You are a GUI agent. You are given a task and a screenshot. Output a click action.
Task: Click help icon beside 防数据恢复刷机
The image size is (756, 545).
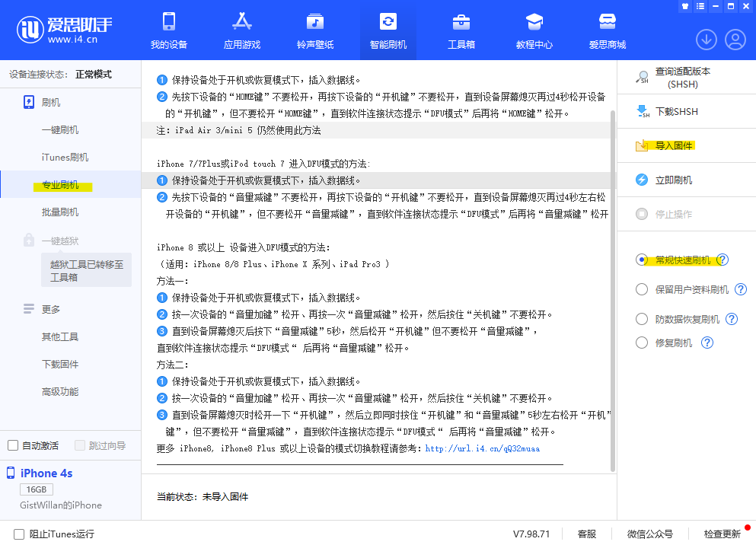coord(732,319)
